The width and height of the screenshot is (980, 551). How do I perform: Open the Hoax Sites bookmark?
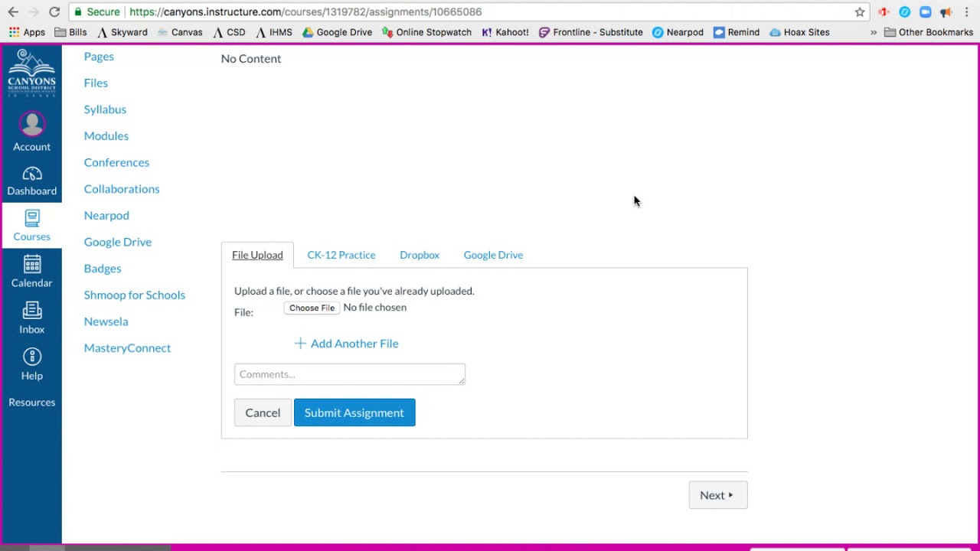tap(799, 32)
